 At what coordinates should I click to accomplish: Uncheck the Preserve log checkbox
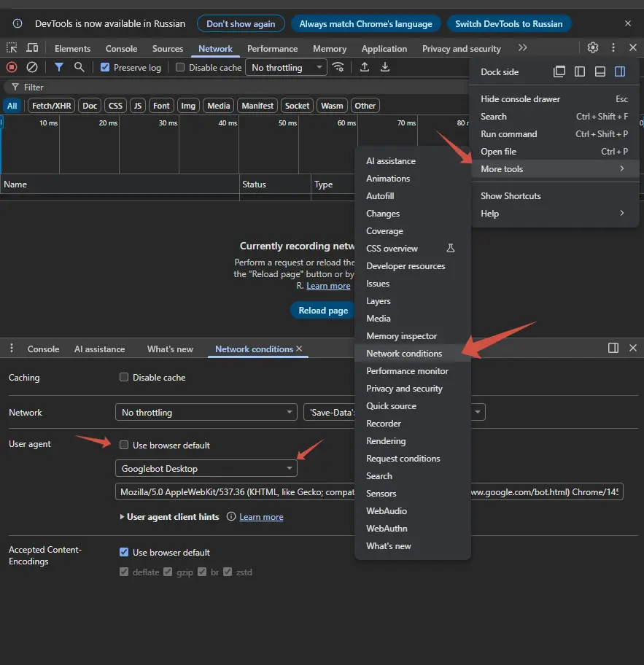point(105,68)
